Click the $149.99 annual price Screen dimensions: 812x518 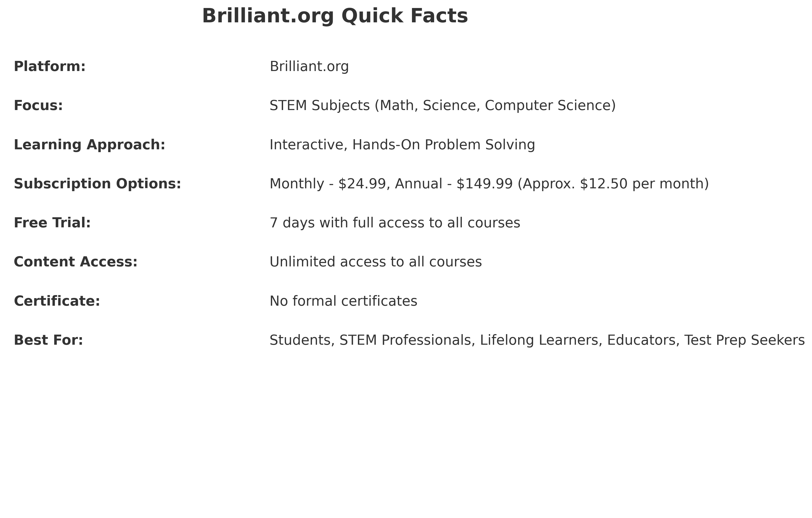coord(485,184)
